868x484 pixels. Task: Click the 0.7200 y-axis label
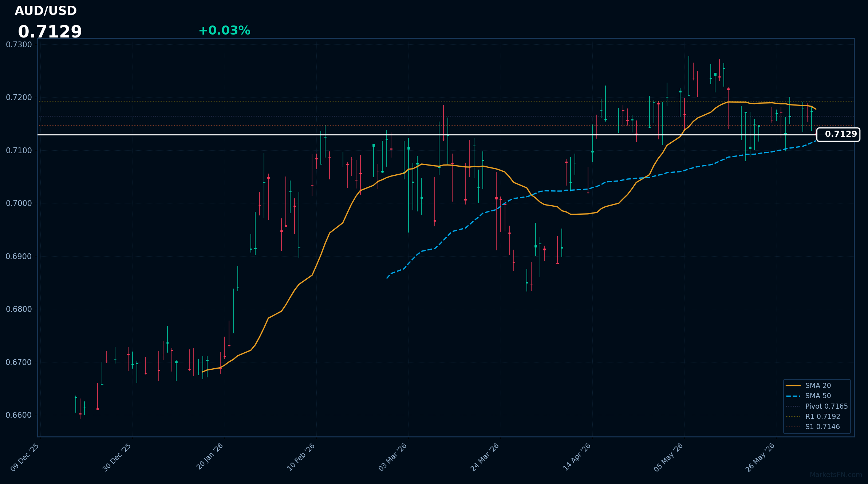pos(19,98)
